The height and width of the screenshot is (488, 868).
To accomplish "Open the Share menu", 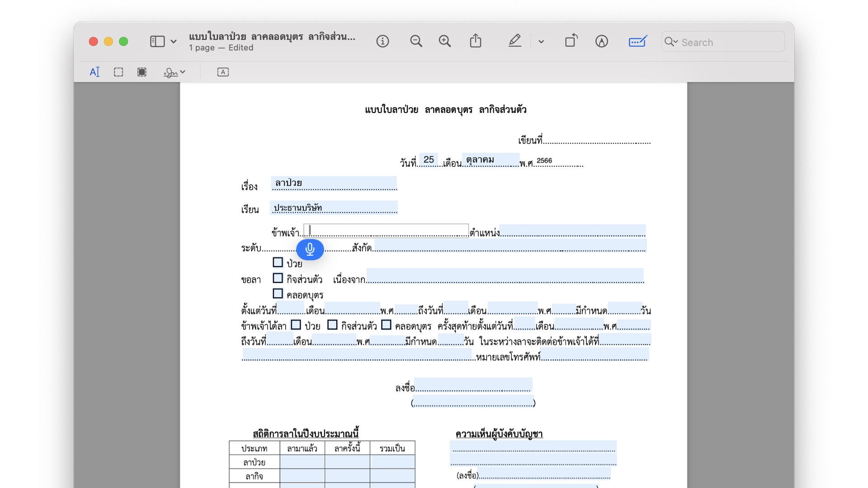I will (475, 42).
